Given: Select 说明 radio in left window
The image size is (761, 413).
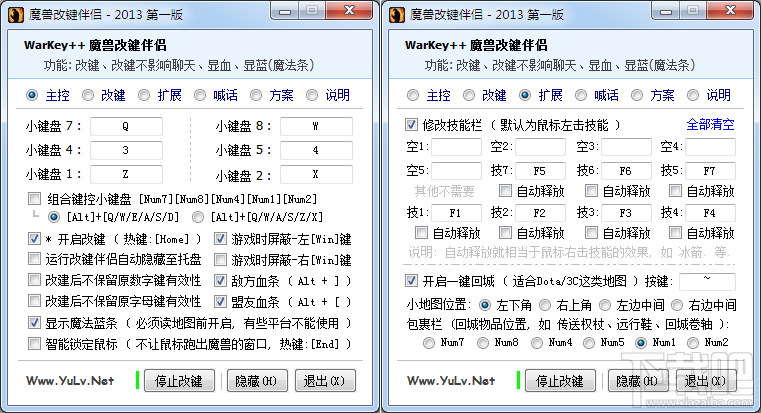Looking at the screenshot, I should click(312, 95).
